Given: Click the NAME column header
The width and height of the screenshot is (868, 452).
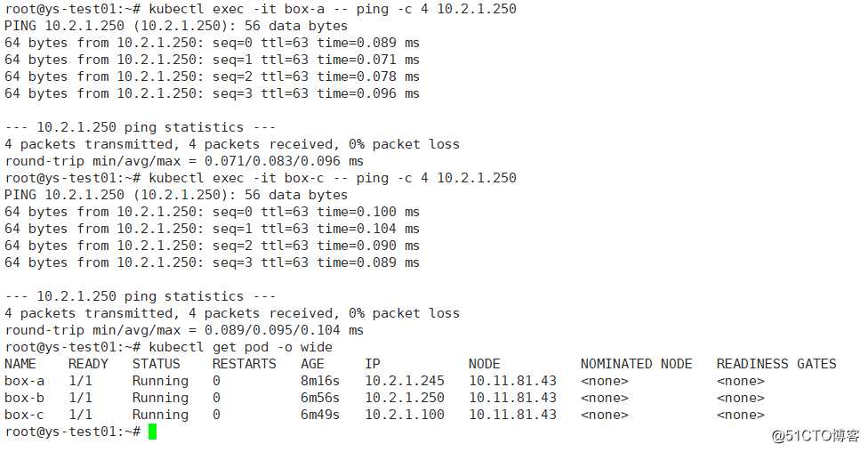Looking at the screenshot, I should coord(20,364).
